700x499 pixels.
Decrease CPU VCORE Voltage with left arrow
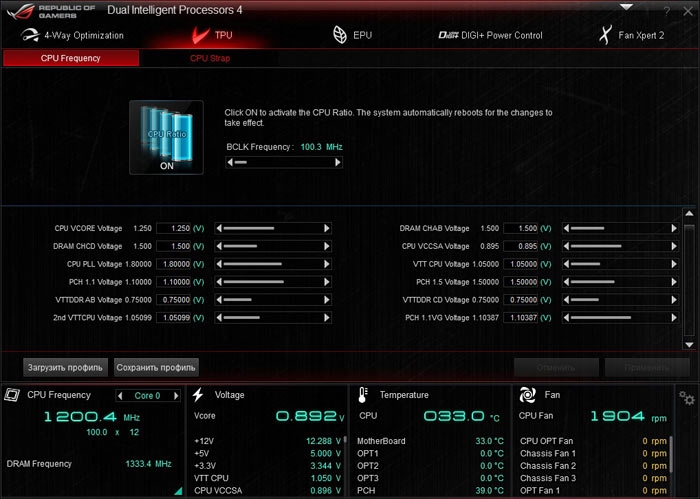click(220, 228)
